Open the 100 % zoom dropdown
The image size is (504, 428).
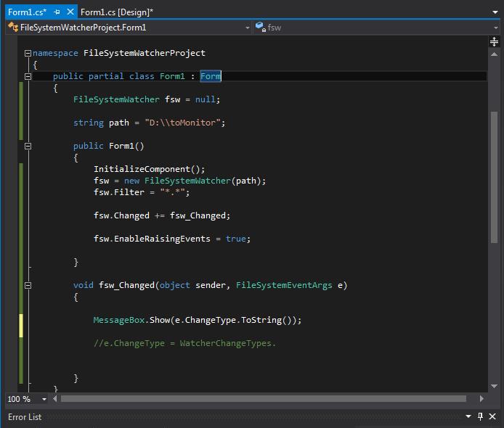(x=44, y=399)
